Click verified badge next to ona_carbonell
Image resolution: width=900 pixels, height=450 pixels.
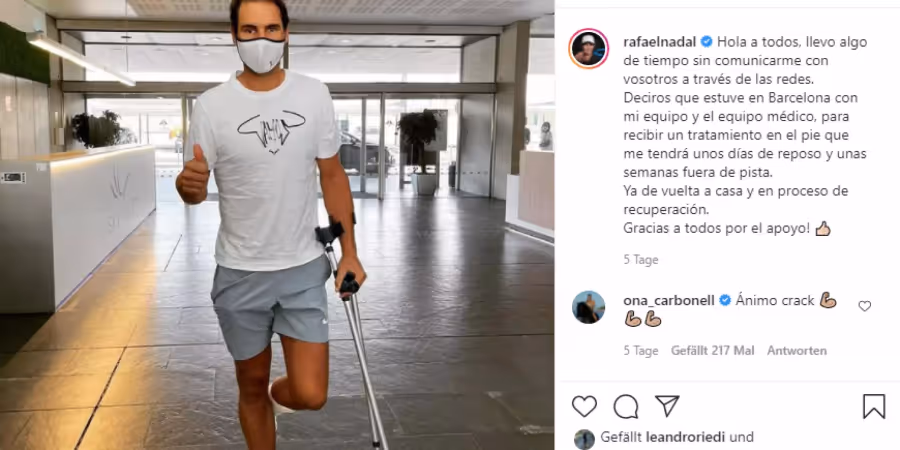coord(725,301)
